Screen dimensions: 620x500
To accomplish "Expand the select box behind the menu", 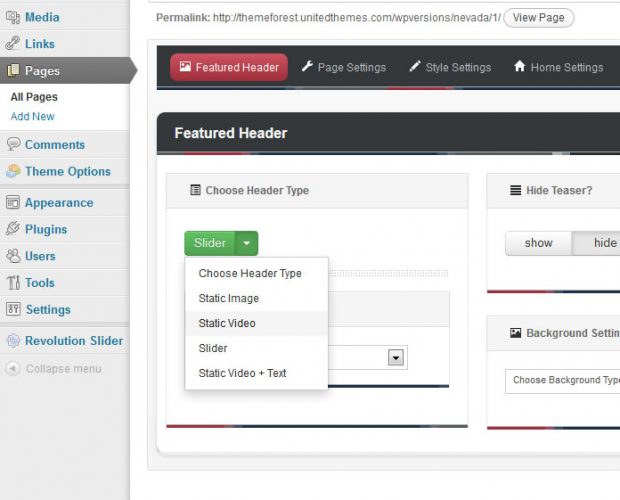I will coord(396,357).
